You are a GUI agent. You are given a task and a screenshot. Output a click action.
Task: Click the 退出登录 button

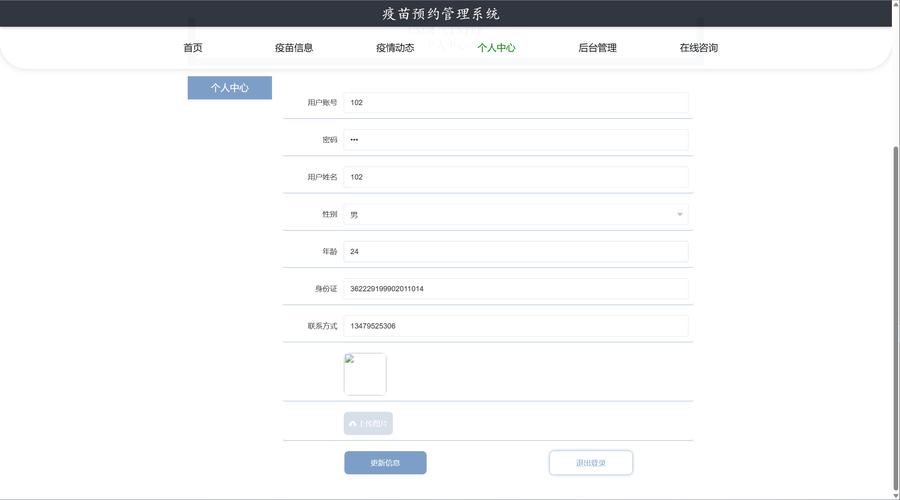coord(591,463)
